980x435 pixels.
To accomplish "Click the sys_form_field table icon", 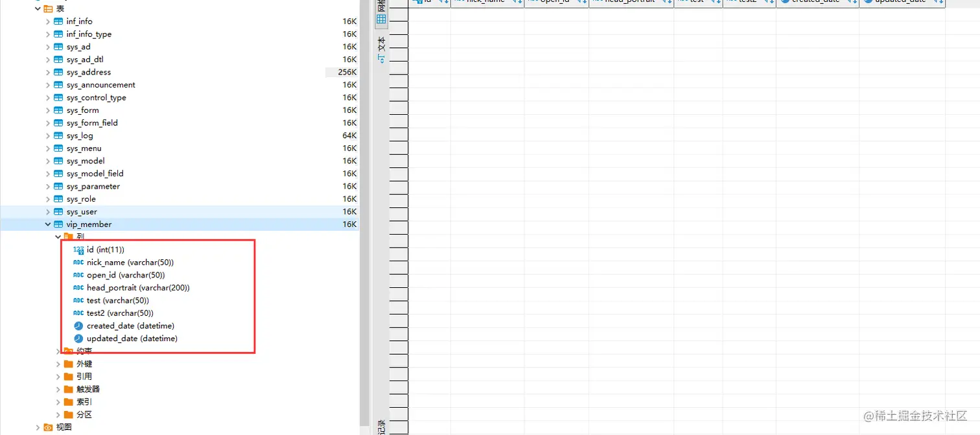I will [58, 123].
